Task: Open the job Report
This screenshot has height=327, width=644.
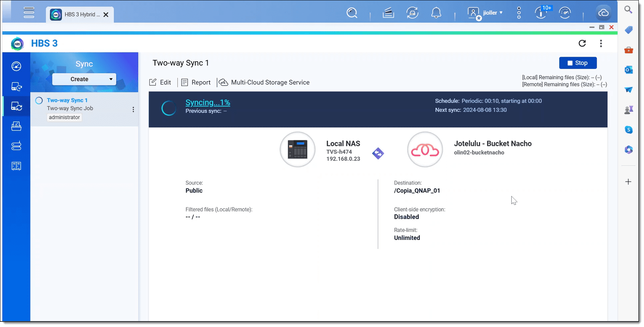Action: (x=196, y=83)
